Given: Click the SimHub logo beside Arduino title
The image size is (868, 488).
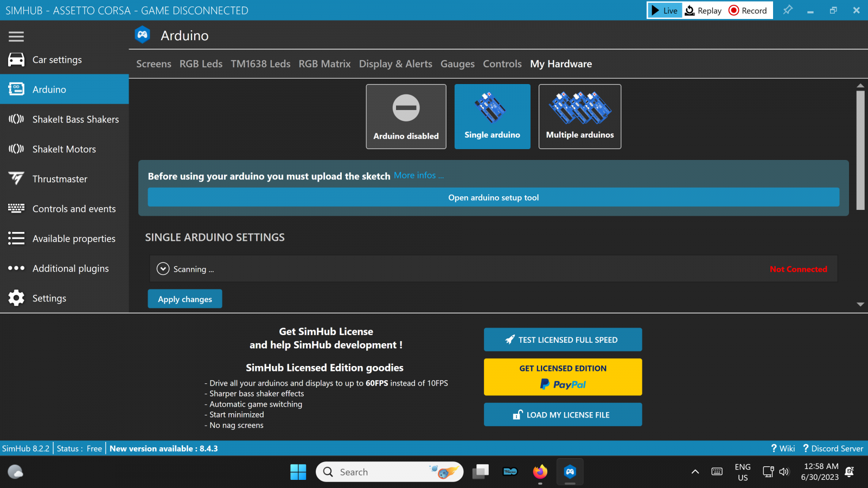Looking at the screenshot, I should 142,35.
